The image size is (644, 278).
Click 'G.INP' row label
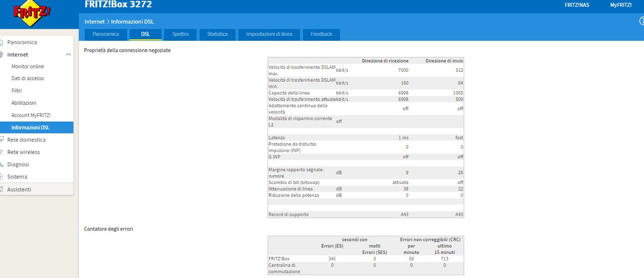[x=274, y=157]
